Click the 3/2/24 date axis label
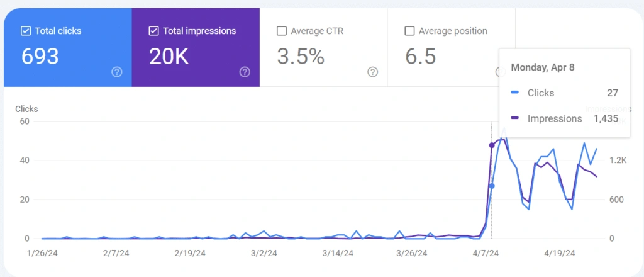Screen dimensions: 644x277 (264, 253)
